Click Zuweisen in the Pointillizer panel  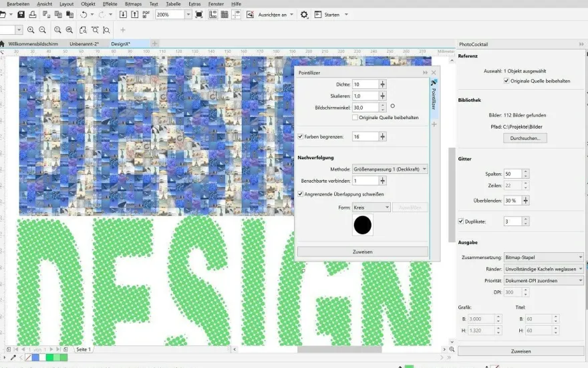[x=363, y=252]
